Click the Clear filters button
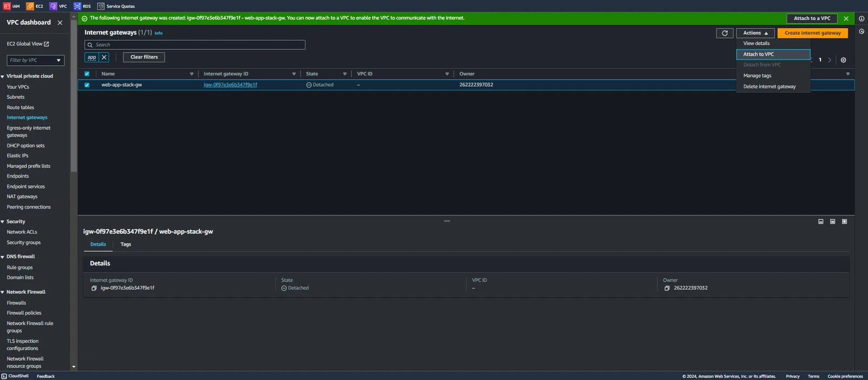Image resolution: width=868 pixels, height=380 pixels. 144,57
